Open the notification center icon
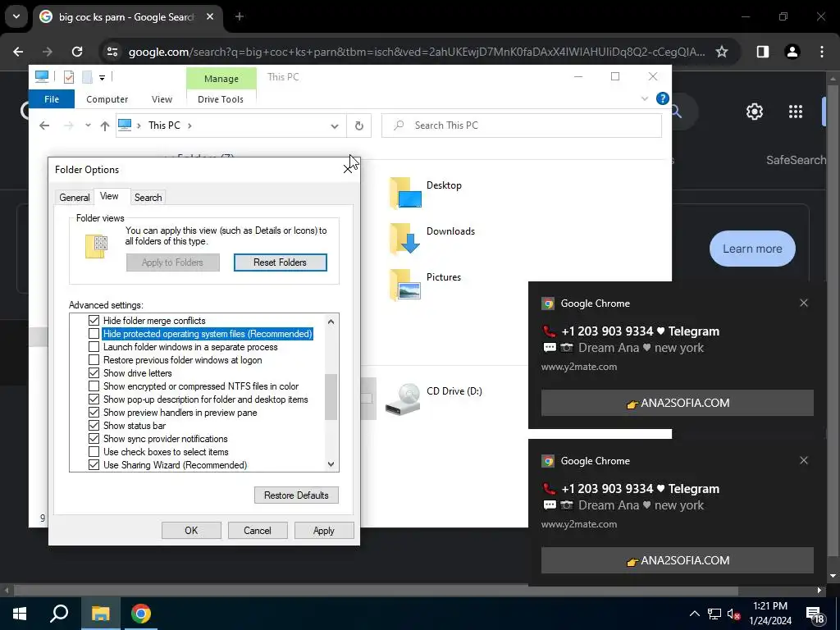 point(815,614)
